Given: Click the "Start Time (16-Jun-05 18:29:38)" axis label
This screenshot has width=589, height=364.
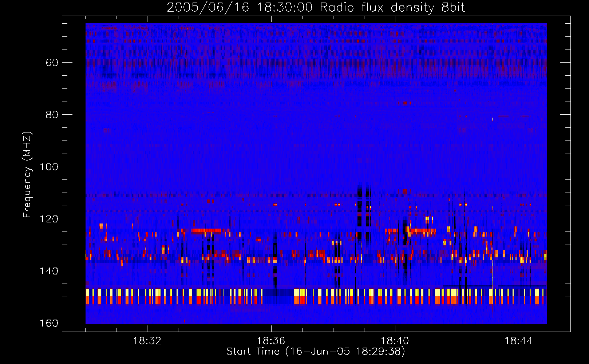Looking at the screenshot, I should pyautogui.click(x=316, y=352).
